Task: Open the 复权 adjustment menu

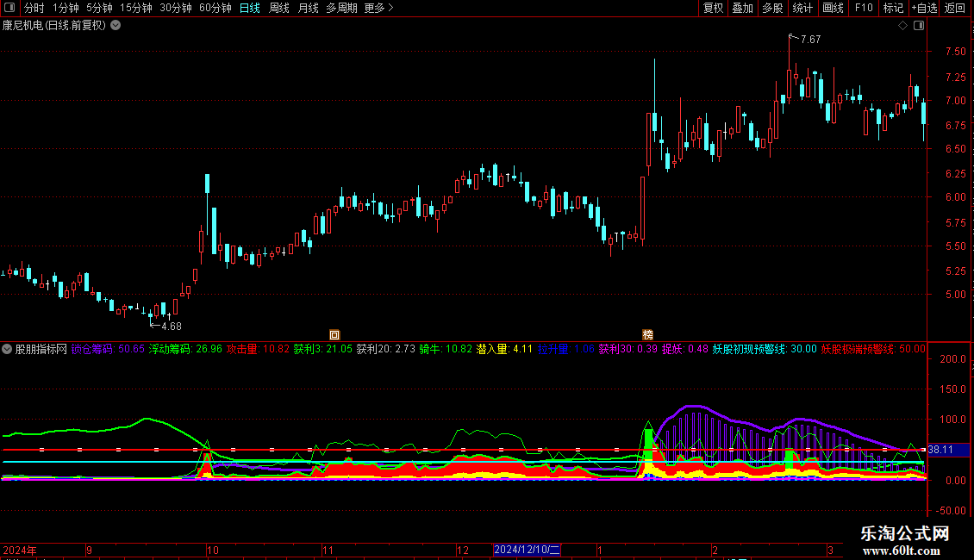Action: [x=713, y=8]
